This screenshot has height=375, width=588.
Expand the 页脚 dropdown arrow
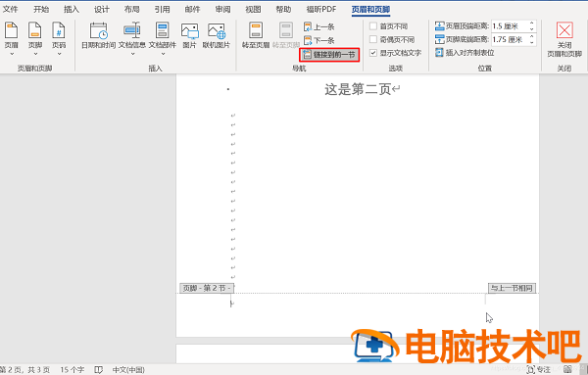point(35,54)
